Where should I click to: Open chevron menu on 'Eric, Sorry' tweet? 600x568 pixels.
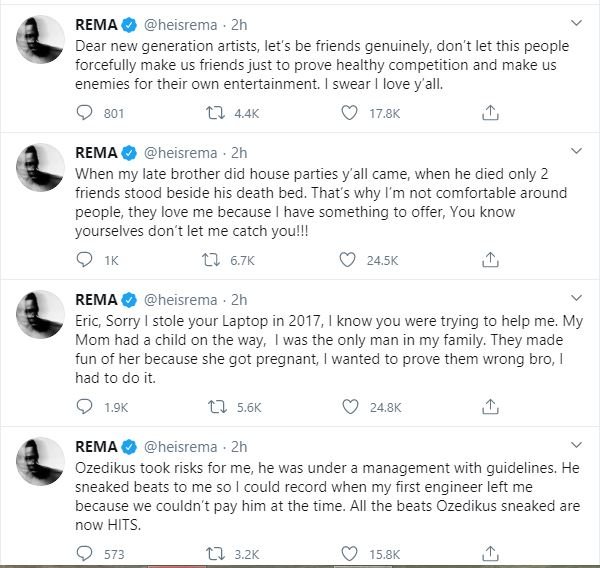click(576, 298)
